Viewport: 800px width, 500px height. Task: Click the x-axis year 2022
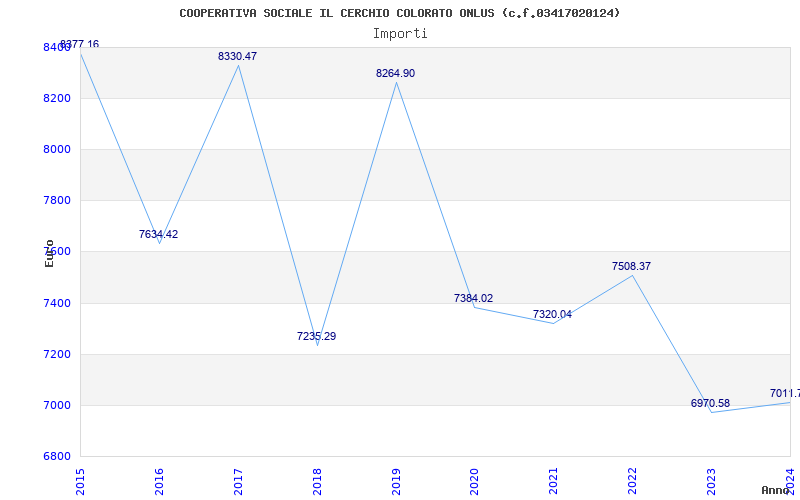click(x=633, y=482)
